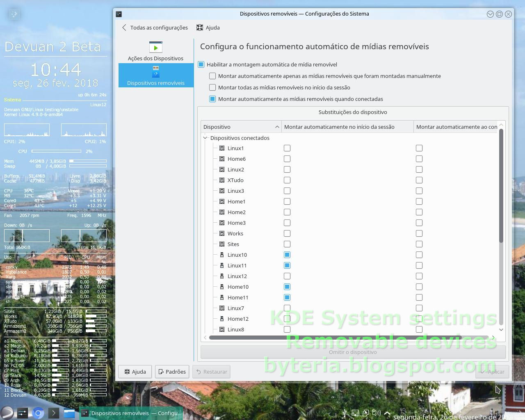Click the "Dispositivo" column sort arrow
Image resolution: width=525 pixels, height=420 pixels.
click(x=277, y=127)
